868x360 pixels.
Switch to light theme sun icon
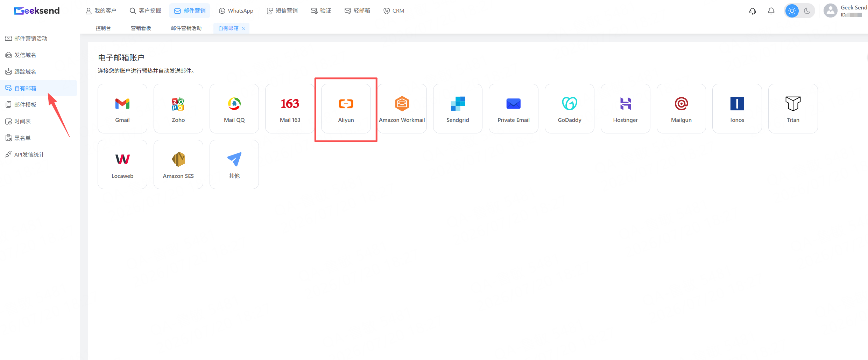tap(792, 11)
